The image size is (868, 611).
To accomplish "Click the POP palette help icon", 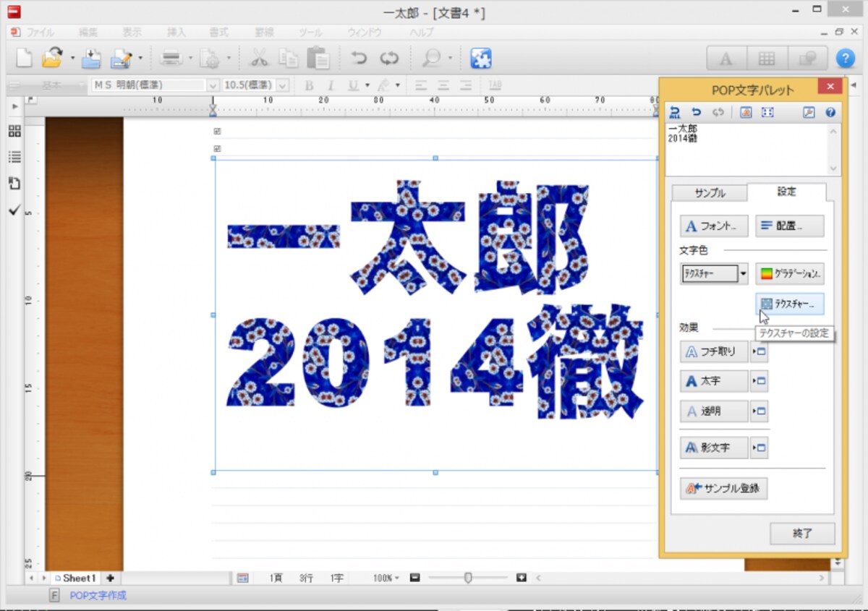I will (x=830, y=112).
